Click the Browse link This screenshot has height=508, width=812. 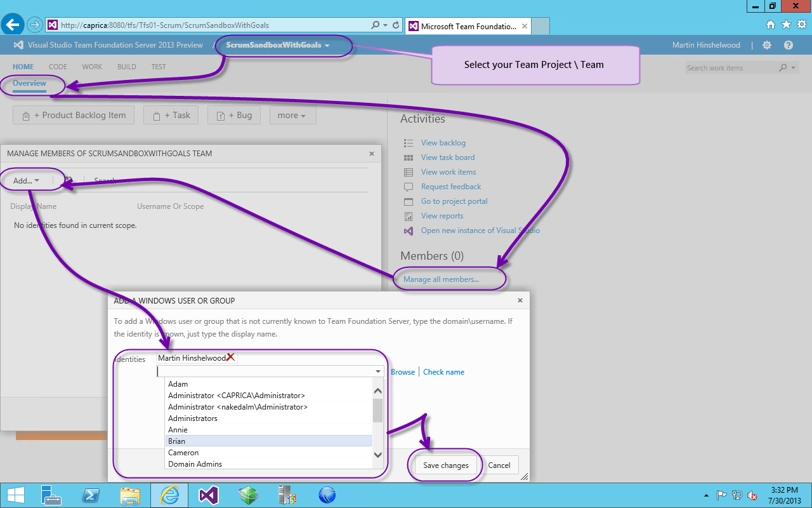pyautogui.click(x=403, y=372)
